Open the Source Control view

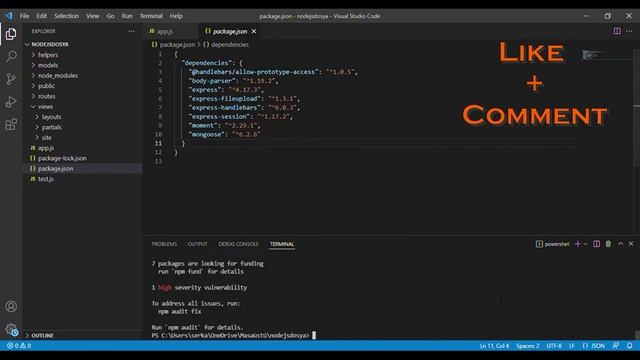[x=11, y=79]
